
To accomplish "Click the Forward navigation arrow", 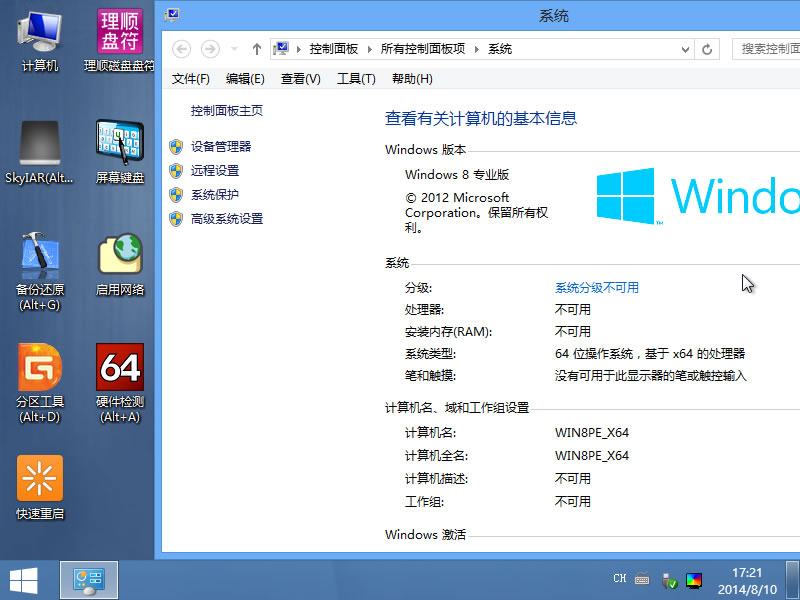I will 210,49.
